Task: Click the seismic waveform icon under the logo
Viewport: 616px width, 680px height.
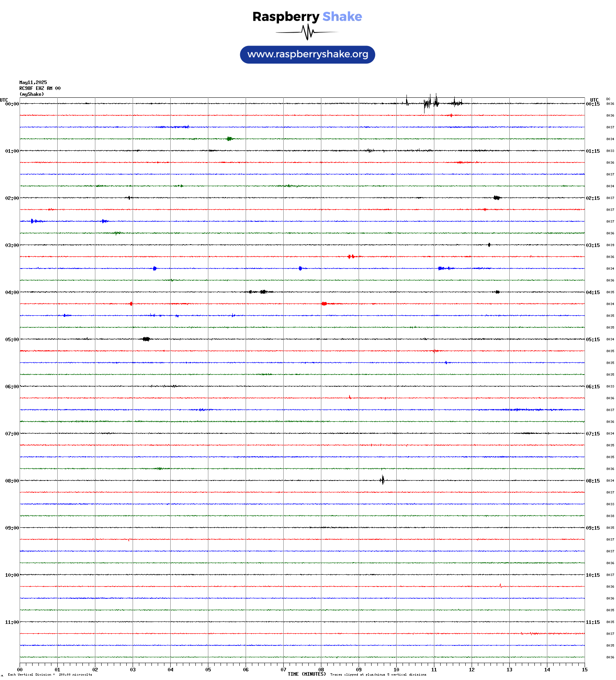Action: 307,32
